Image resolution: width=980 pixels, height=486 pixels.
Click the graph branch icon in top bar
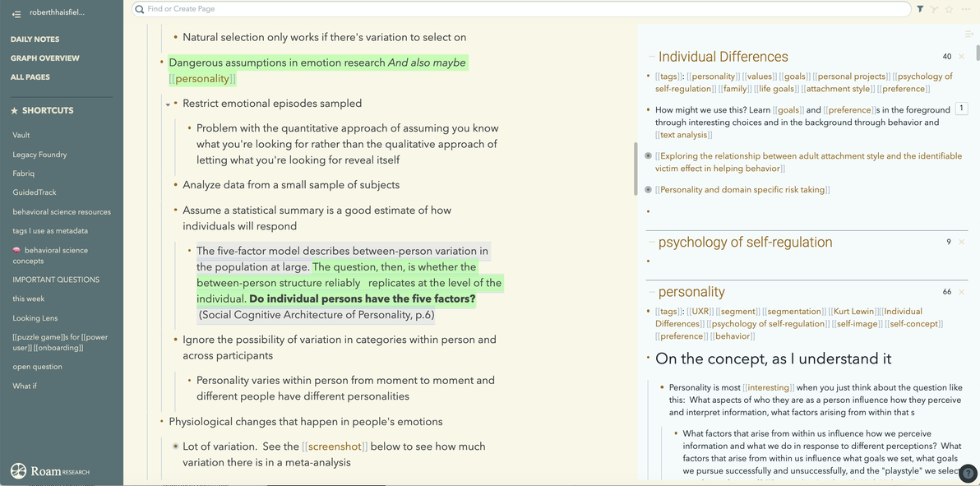click(934, 9)
